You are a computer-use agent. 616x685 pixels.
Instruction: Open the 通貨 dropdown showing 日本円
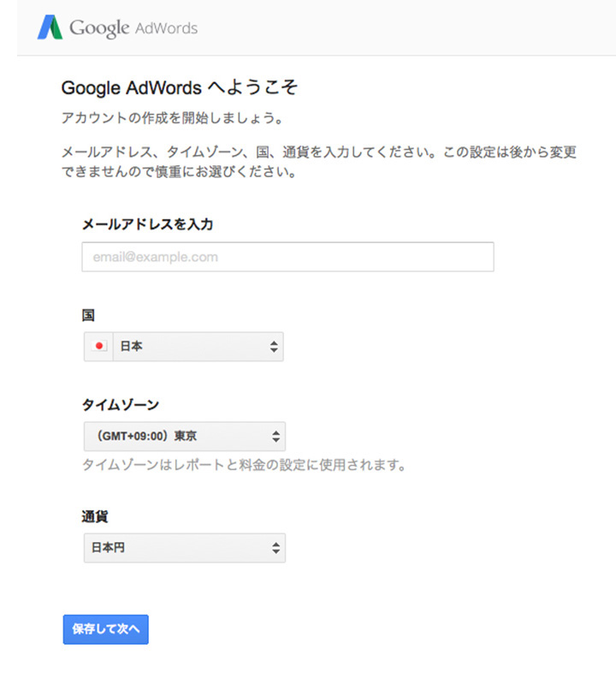click(184, 548)
